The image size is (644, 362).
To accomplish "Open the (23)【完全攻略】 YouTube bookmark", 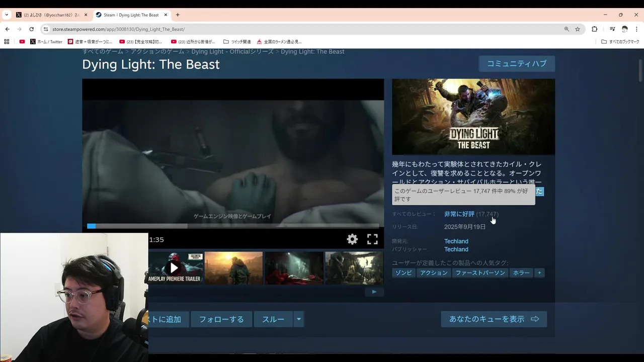I will (x=141, y=42).
